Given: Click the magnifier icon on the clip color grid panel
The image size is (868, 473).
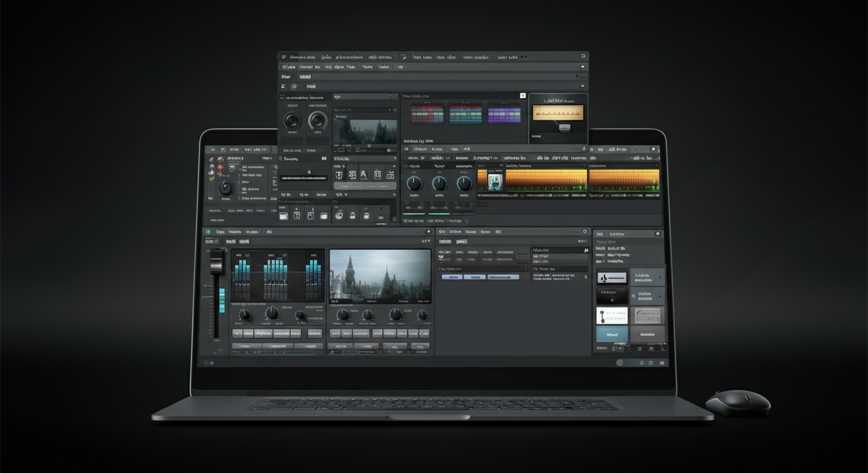Looking at the screenshot, I should pos(523,95).
